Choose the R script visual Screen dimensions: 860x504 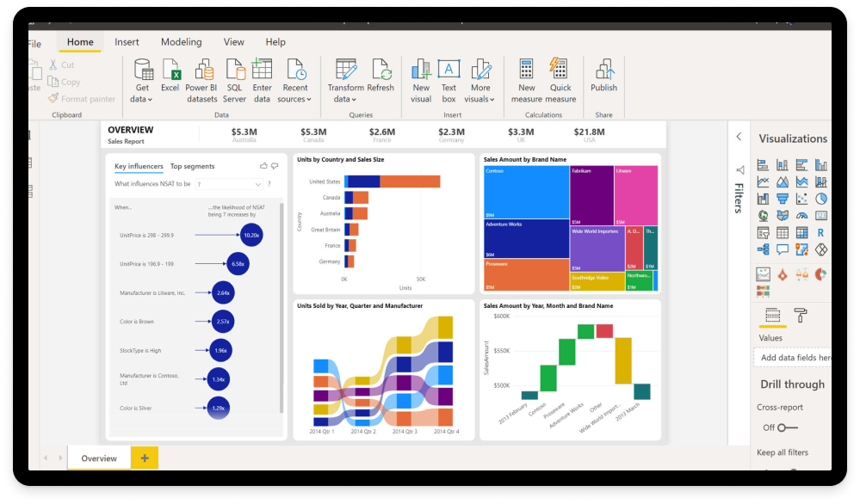tap(821, 233)
